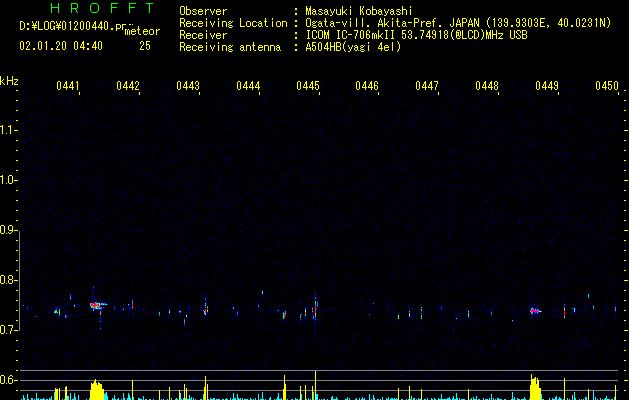Click the 0444 time marker
629x400 pixels.
point(248,86)
